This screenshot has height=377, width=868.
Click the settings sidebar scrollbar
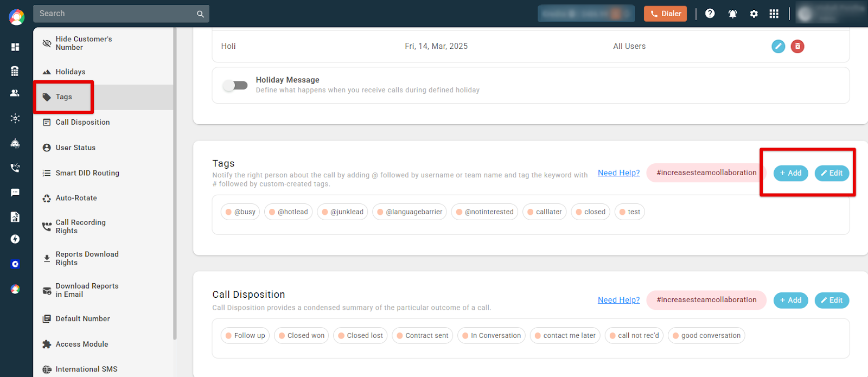coord(175,184)
